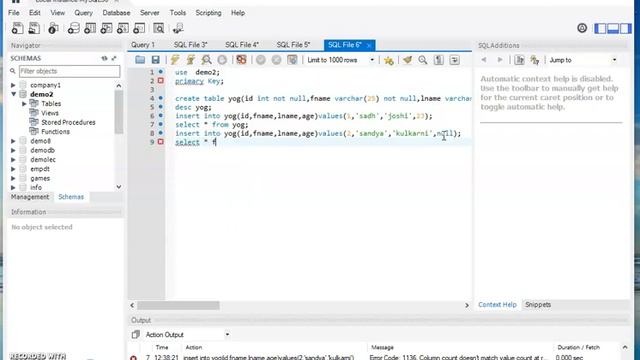Switch to Query 1 tab
This screenshot has width=640, height=360.
coord(143,45)
